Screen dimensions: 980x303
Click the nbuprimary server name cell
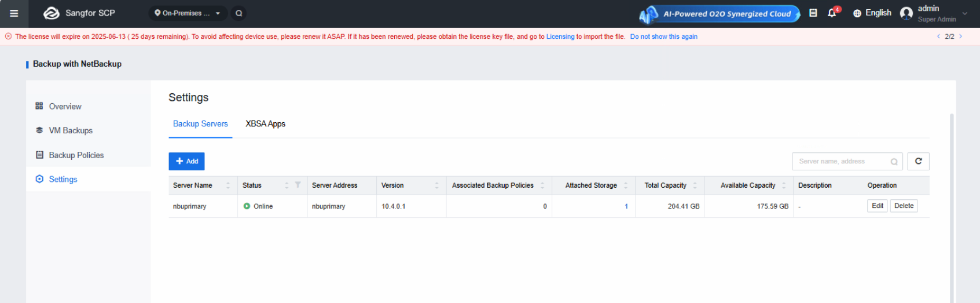click(x=189, y=206)
